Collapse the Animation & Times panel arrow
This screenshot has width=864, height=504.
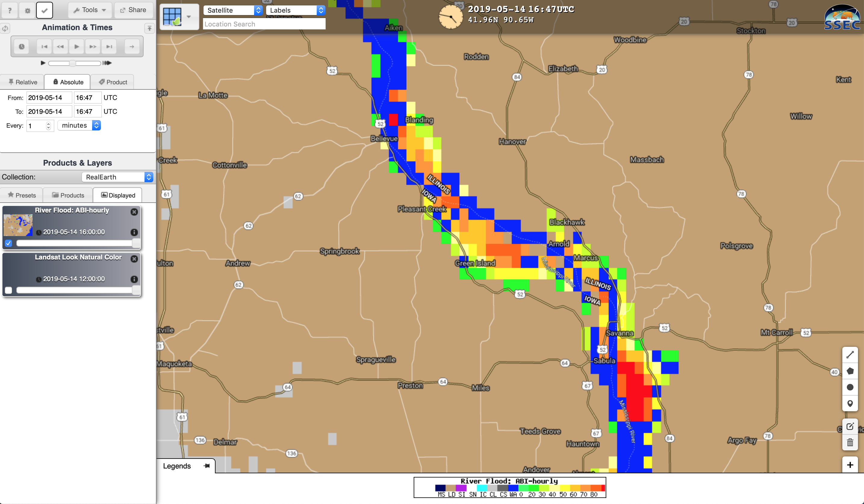tap(150, 28)
